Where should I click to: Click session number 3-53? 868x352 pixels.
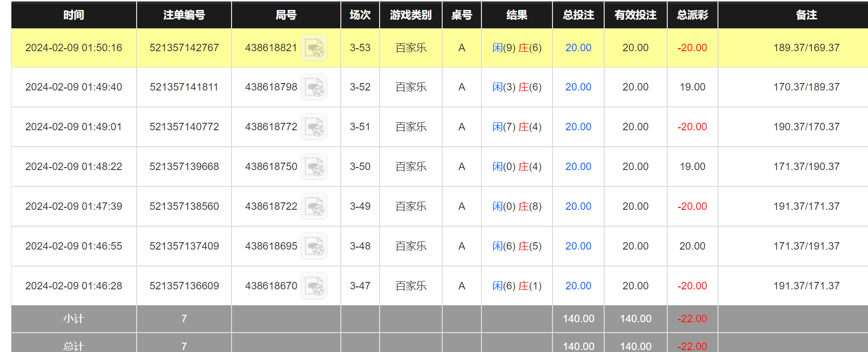point(360,48)
